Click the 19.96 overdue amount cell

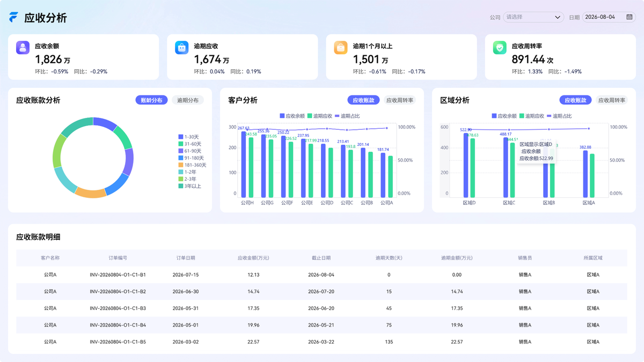point(457,325)
